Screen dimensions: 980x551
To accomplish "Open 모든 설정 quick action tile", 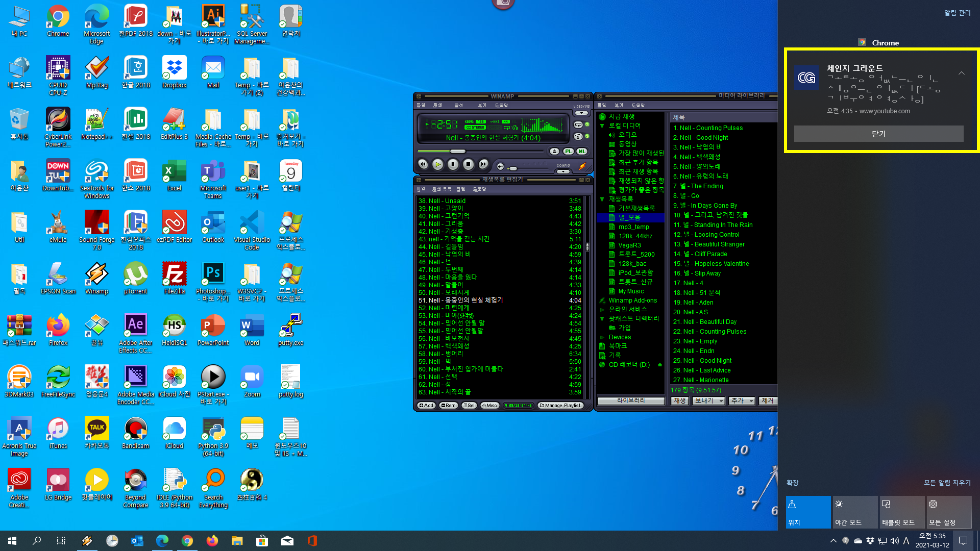I will coord(949,512).
